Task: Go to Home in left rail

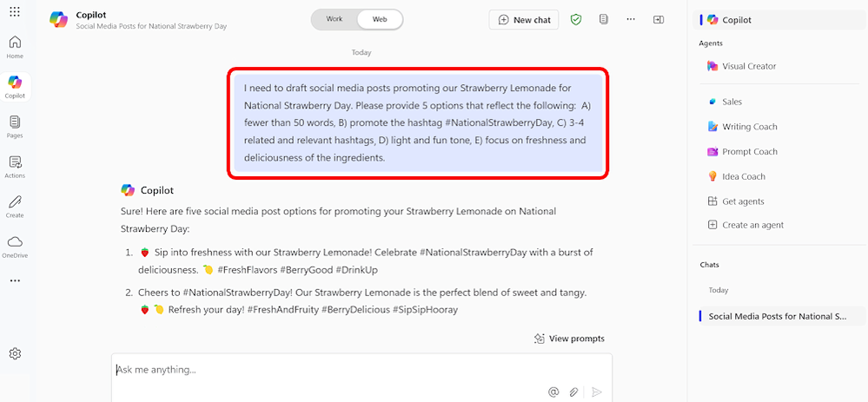Action: click(x=15, y=46)
